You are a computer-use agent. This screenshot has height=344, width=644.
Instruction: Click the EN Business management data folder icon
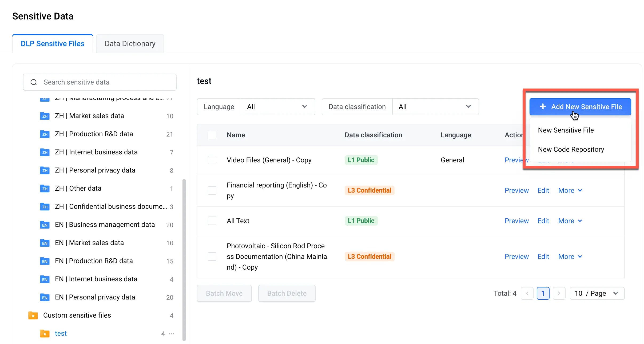click(x=45, y=225)
